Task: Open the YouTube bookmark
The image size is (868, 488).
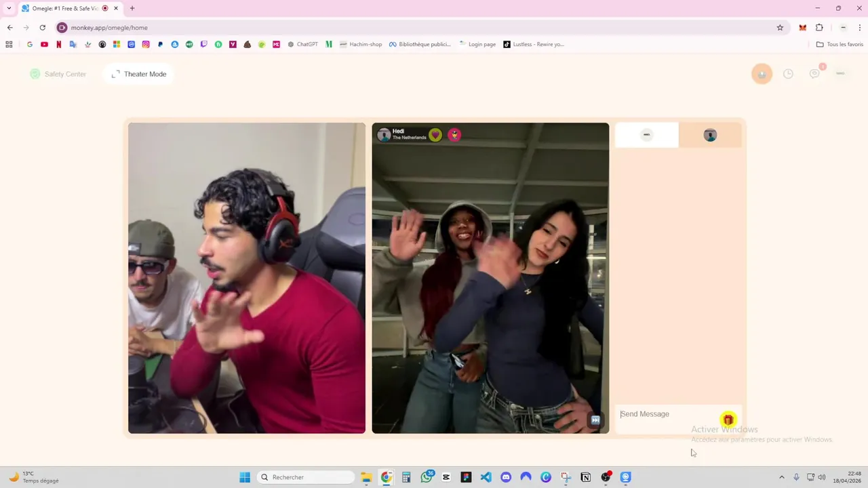Action: (44, 44)
